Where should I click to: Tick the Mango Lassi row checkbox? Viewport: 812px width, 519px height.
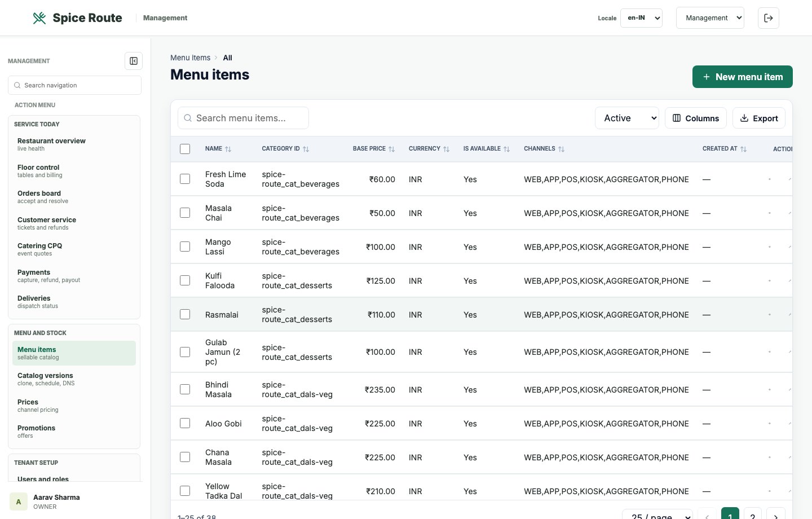[185, 247]
